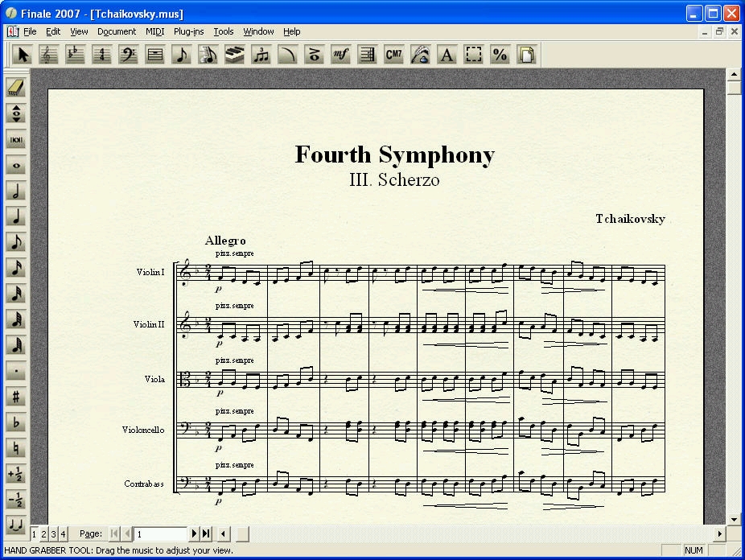Viewport: 745px width, 560px height.
Task: Select the CM7 Chord tool
Action: coord(394,55)
